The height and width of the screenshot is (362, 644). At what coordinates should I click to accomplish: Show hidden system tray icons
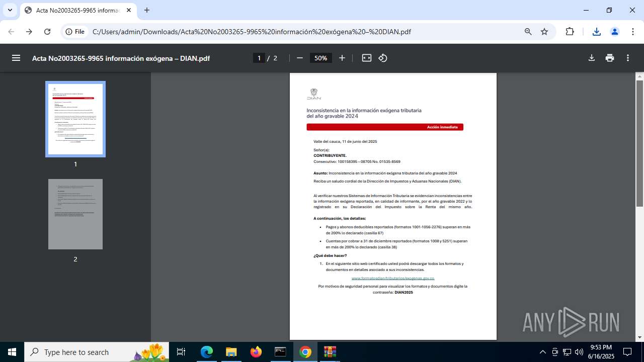click(x=542, y=352)
